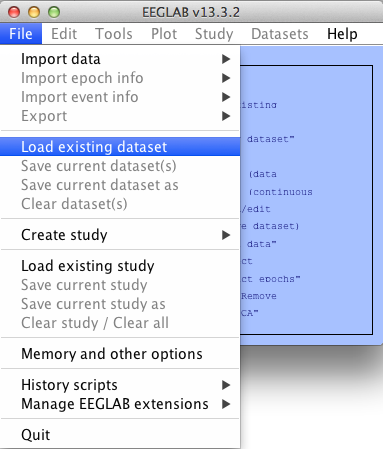The image size is (383, 449).
Task: Open Manage EEGLAB extensions entry
Action: [120, 404]
